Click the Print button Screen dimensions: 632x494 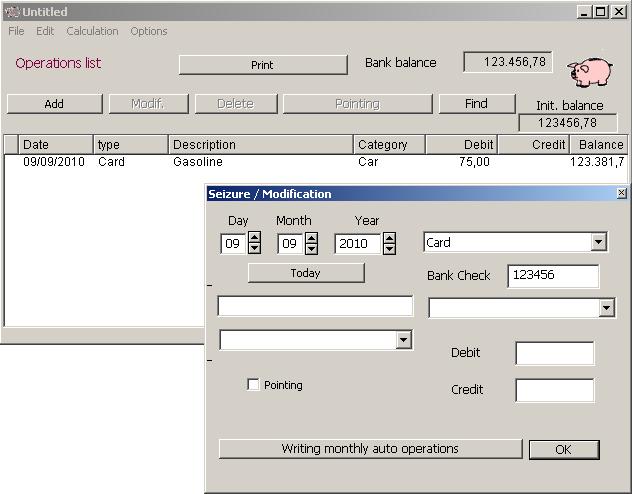click(x=262, y=65)
